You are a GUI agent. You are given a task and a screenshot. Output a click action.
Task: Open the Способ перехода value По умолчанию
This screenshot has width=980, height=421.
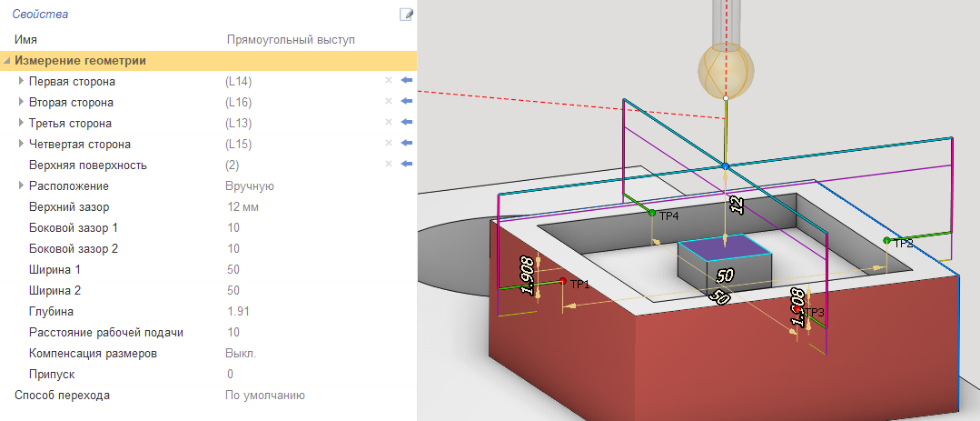264,396
